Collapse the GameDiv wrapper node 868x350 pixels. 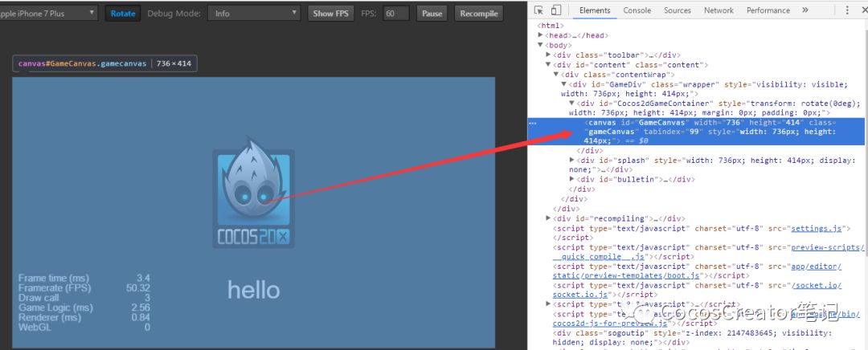coord(563,84)
